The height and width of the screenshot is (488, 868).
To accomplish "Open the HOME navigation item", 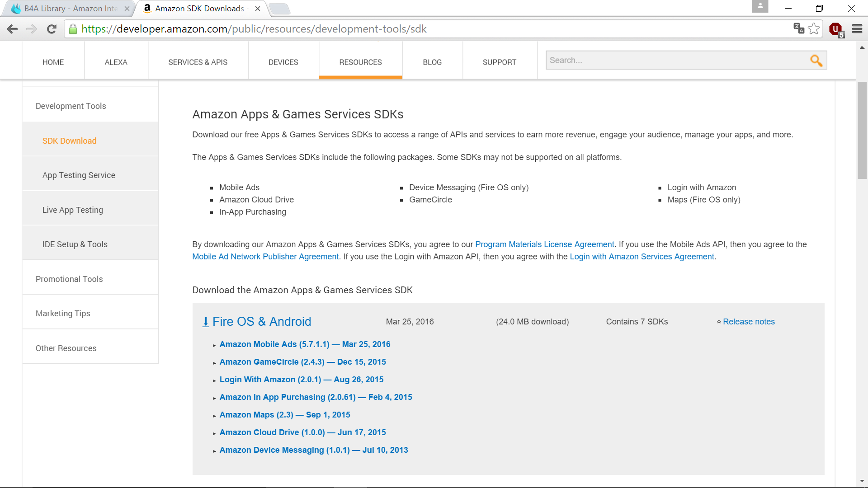I will (53, 62).
